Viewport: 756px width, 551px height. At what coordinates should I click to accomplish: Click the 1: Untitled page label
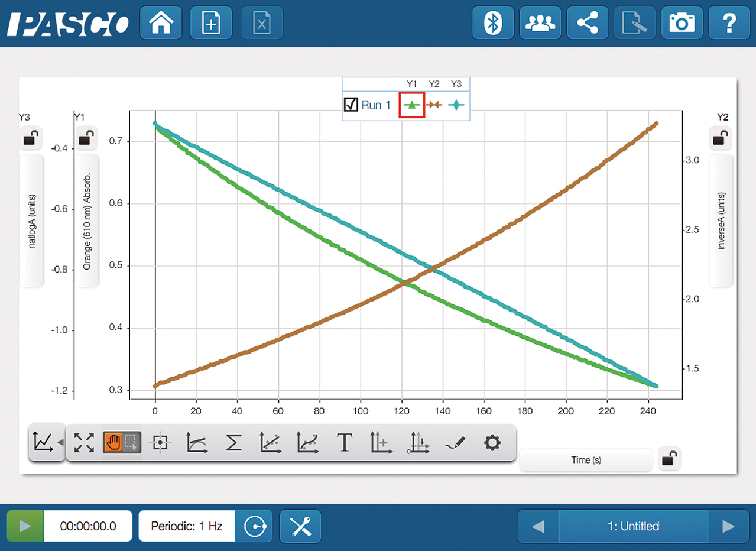click(x=633, y=526)
